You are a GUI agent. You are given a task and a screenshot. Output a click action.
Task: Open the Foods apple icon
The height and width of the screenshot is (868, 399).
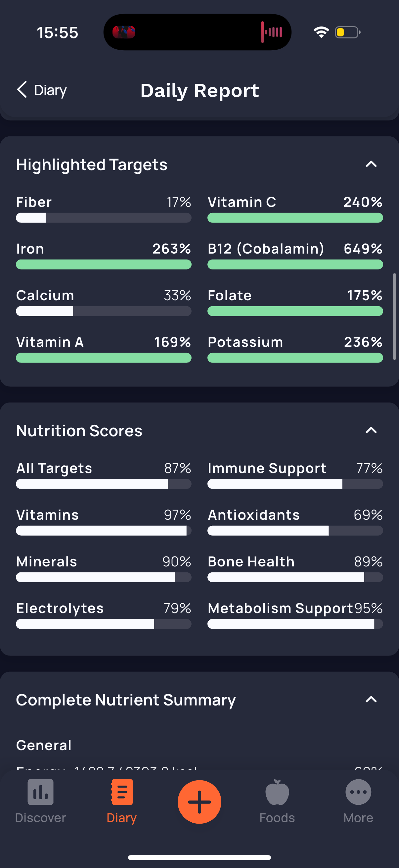point(277,792)
